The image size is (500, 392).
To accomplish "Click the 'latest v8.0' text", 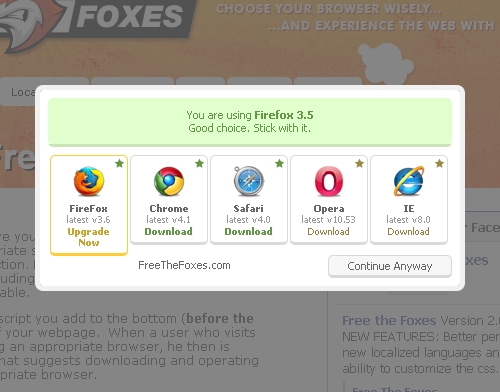I will (409, 220).
